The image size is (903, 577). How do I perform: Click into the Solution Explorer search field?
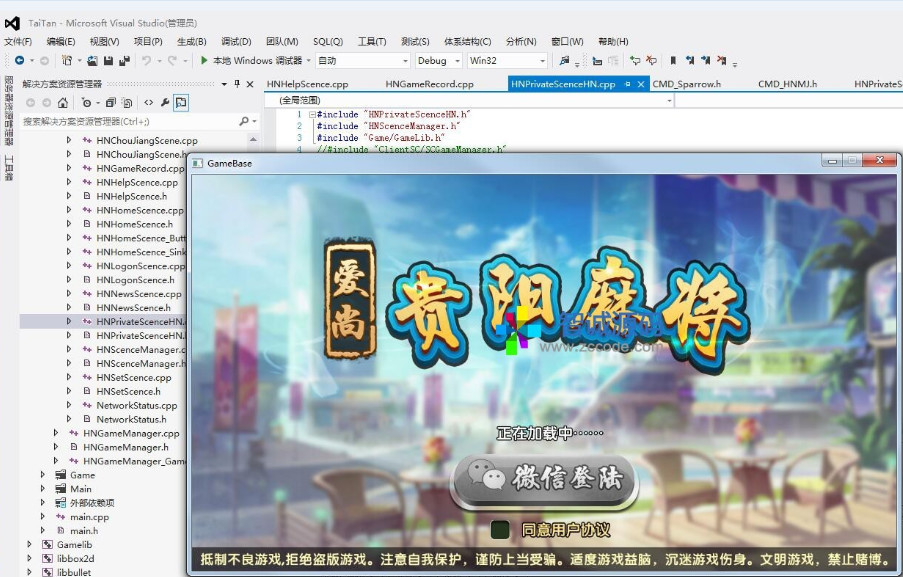[130, 121]
